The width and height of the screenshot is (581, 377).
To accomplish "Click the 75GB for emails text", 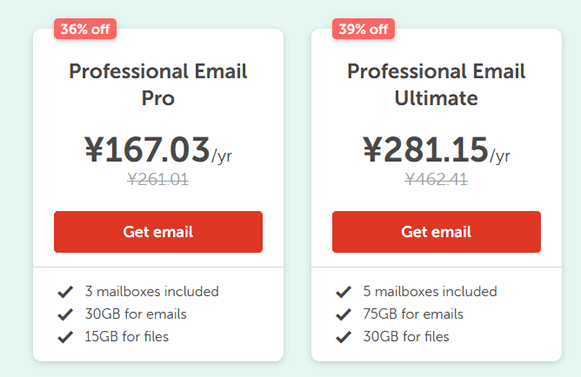I will click(x=413, y=314).
